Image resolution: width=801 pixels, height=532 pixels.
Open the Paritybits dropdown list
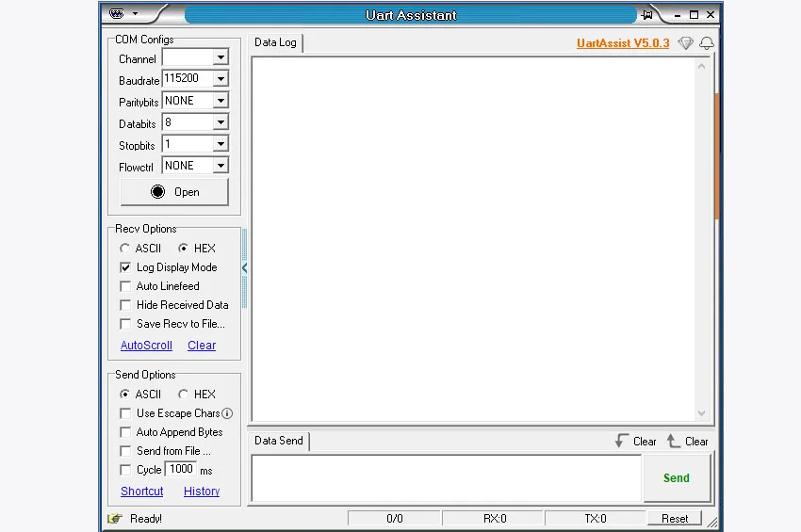[221, 102]
